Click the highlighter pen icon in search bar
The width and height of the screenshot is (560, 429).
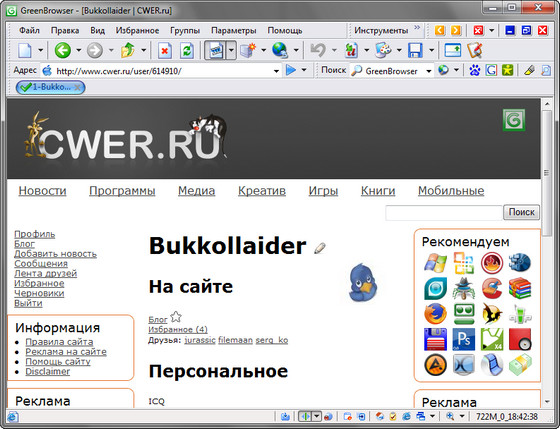(x=529, y=70)
